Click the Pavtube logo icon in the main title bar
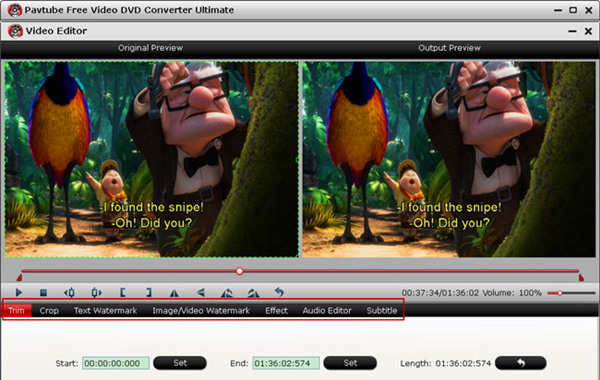 click(15, 10)
